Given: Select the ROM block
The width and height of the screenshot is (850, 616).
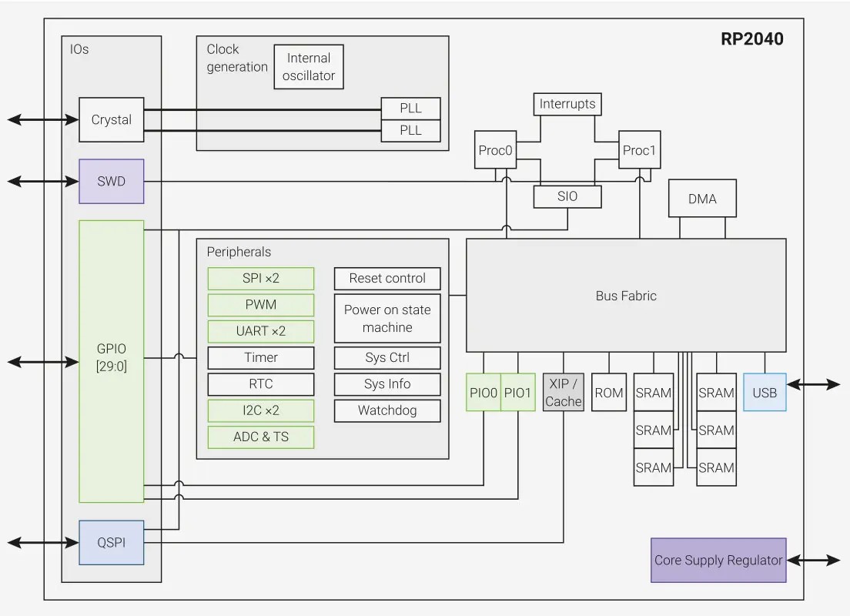Looking at the screenshot, I should point(609,393).
